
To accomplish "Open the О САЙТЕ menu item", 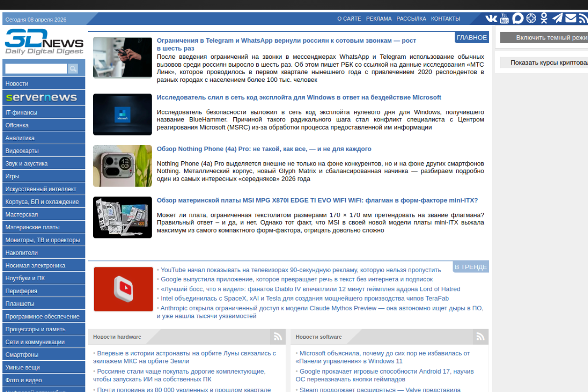I will click(349, 19).
